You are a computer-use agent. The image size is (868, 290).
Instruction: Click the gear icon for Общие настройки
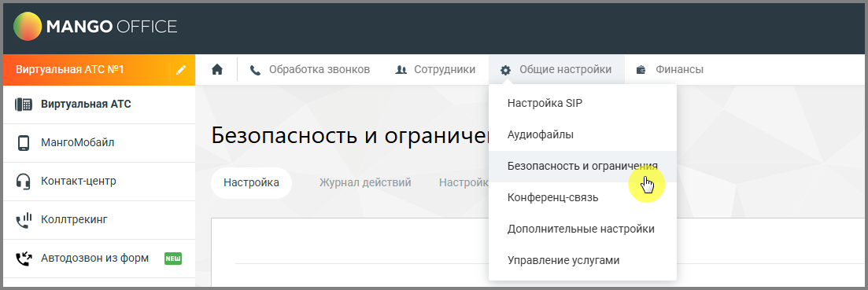tap(505, 70)
